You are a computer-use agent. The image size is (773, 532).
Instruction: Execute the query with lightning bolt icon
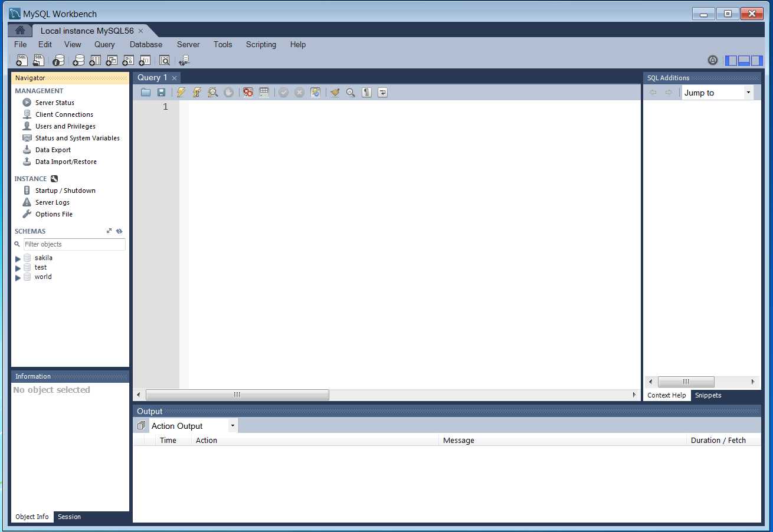181,93
